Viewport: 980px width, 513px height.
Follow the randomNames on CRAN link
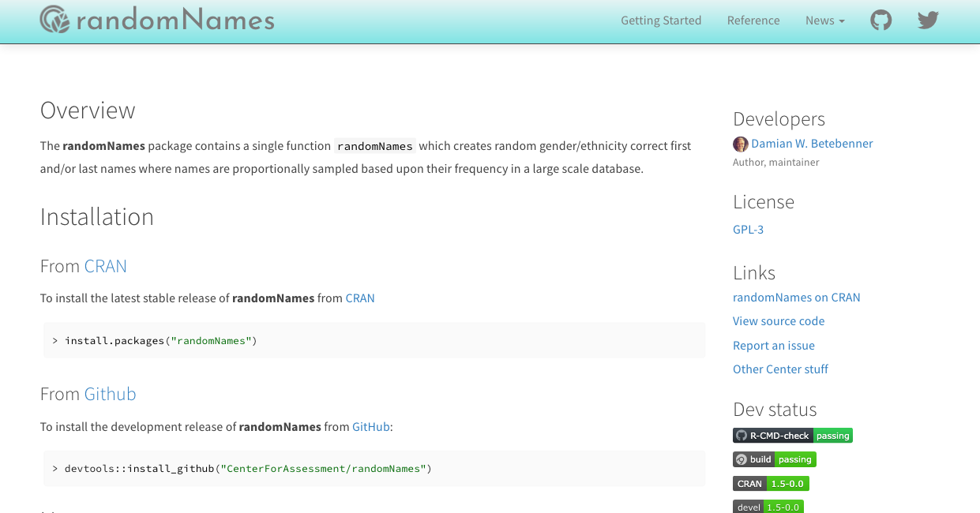(796, 298)
